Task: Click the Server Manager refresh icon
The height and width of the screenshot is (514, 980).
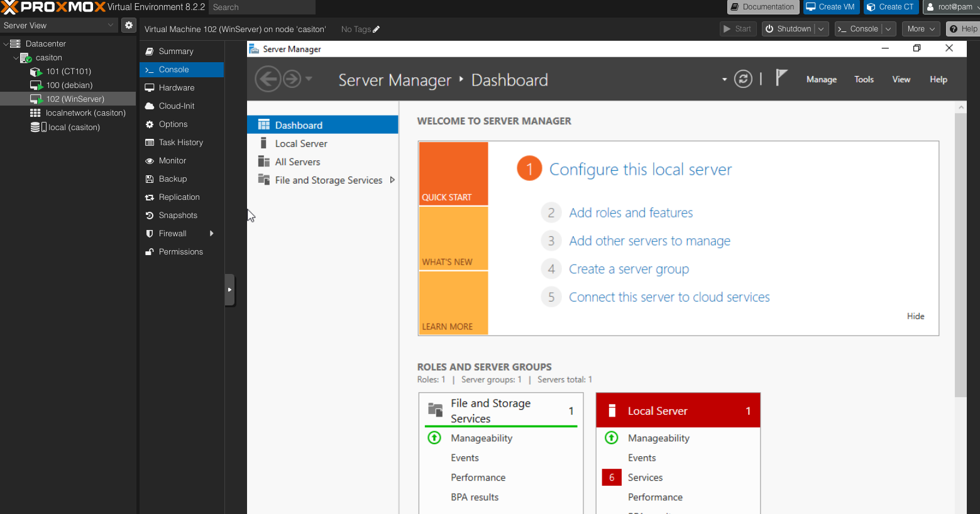Action: coord(743,79)
